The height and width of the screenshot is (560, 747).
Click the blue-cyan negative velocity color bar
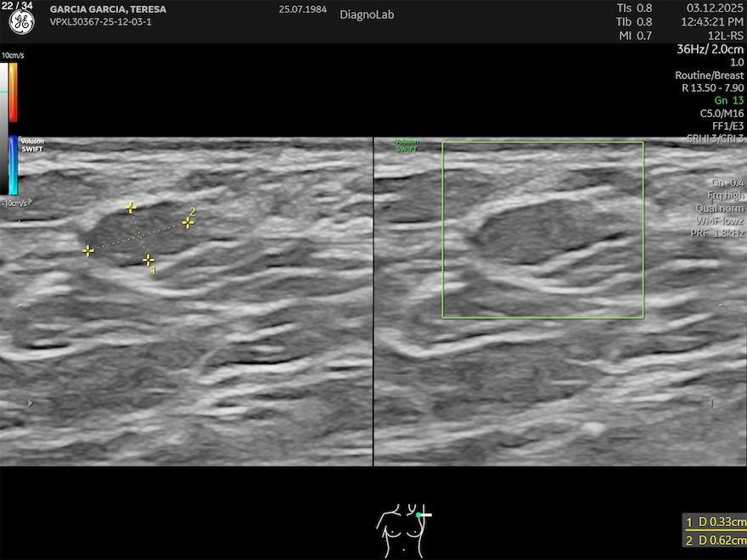14,166
